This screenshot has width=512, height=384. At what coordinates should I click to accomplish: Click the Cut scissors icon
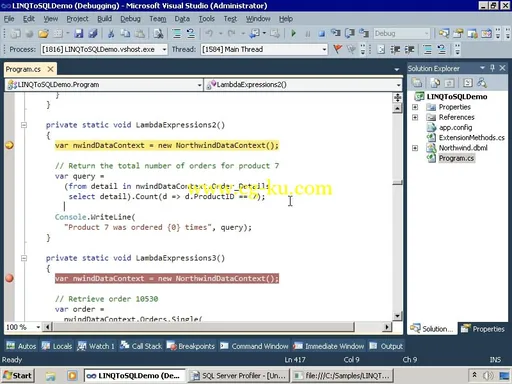coord(111,33)
